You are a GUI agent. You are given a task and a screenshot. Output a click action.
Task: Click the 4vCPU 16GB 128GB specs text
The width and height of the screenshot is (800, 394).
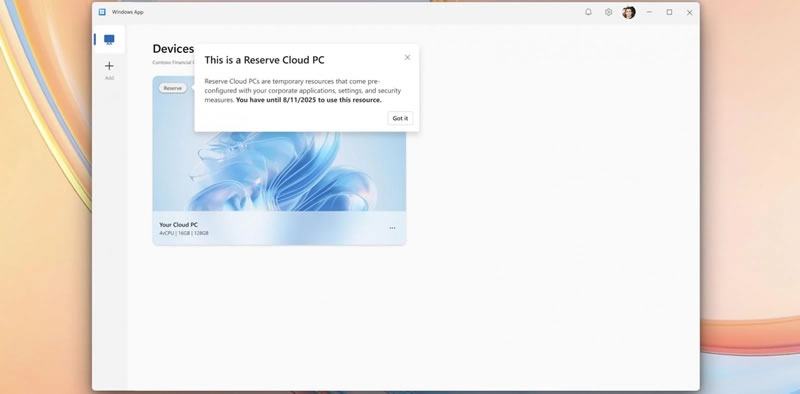pos(184,233)
